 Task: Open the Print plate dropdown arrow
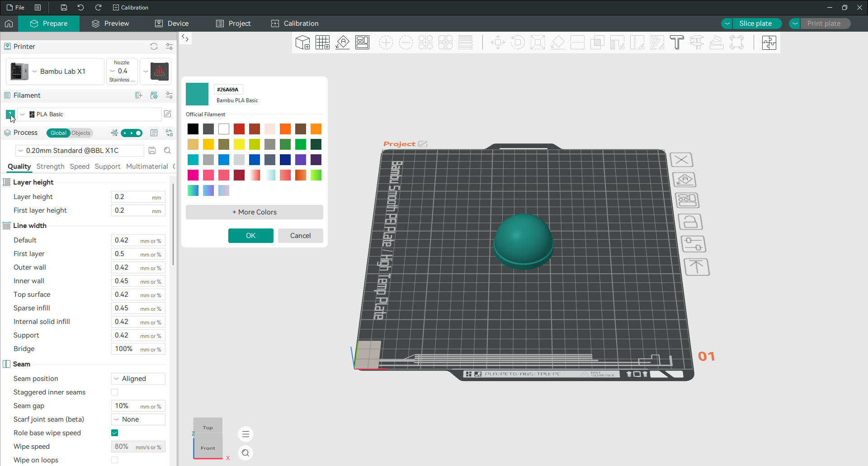[795, 24]
